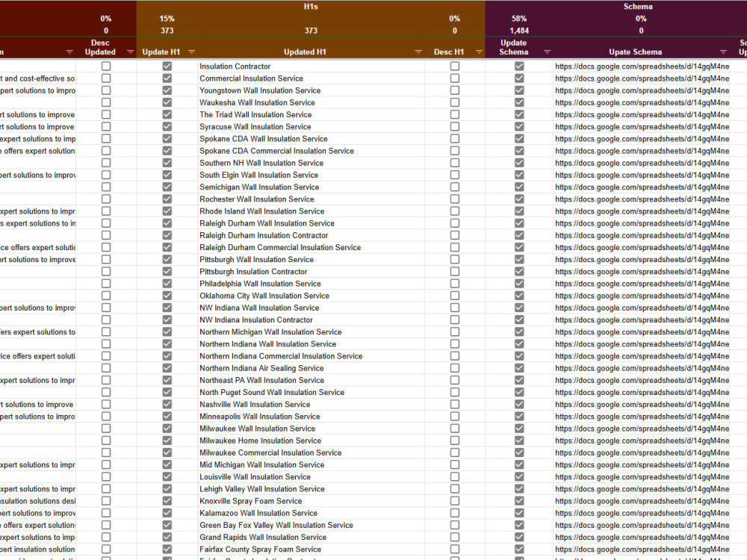The width and height of the screenshot is (747, 560).
Task: Select the Upate Schema column header
Action: pos(635,52)
